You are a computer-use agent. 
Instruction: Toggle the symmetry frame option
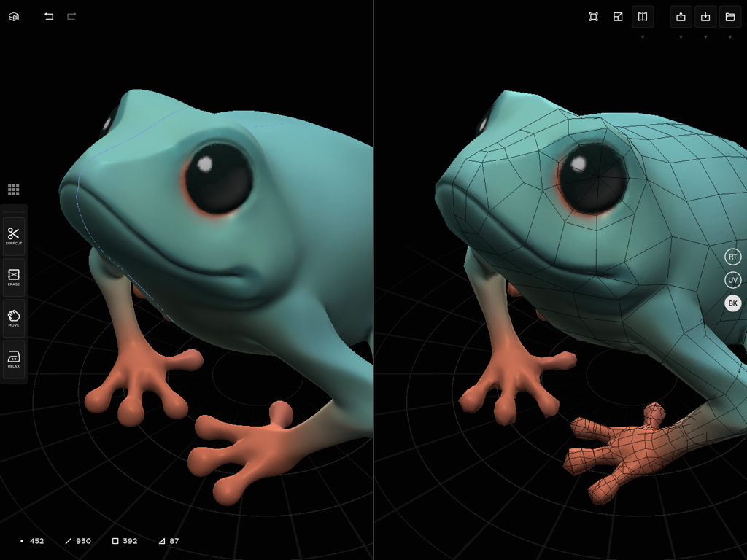click(x=593, y=16)
